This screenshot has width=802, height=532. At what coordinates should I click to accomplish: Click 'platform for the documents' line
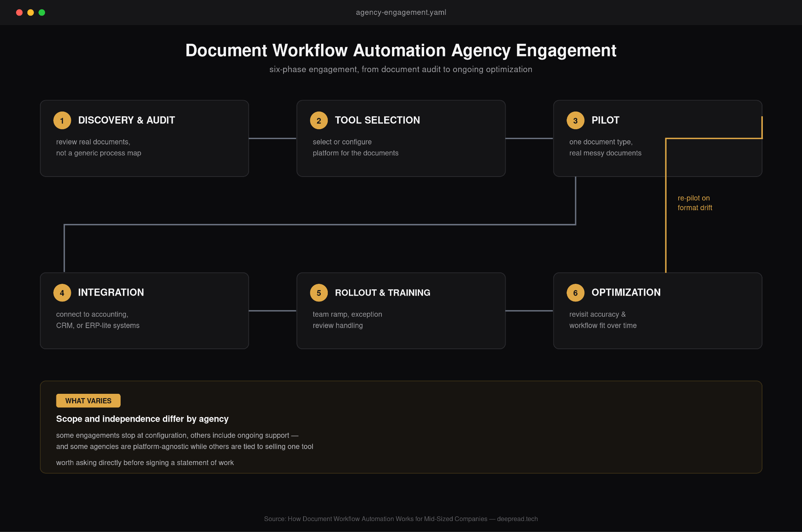tap(356, 153)
